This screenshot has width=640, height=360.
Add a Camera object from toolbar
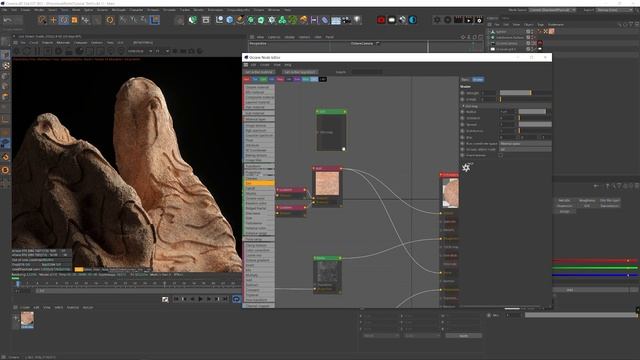click(x=347, y=20)
